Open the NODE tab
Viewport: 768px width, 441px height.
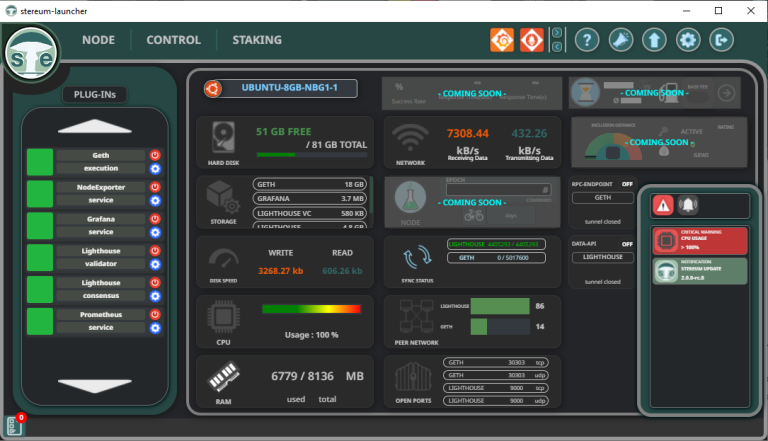click(98, 40)
